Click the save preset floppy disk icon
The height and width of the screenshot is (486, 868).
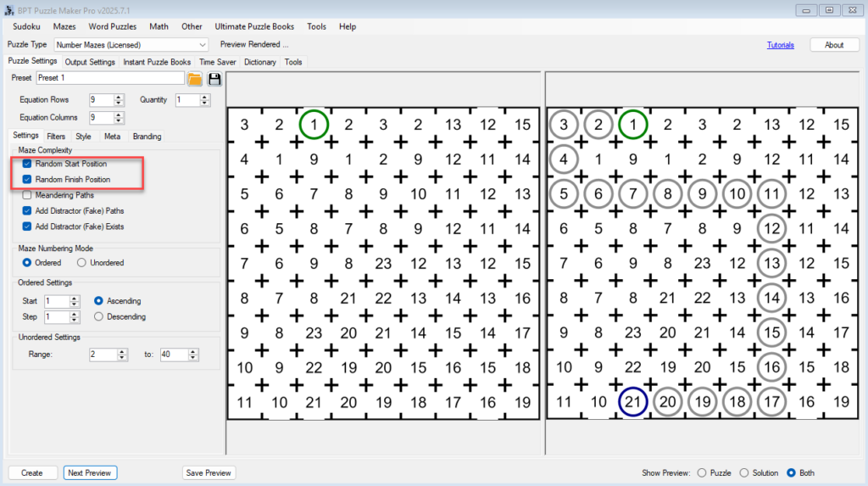pos(214,79)
